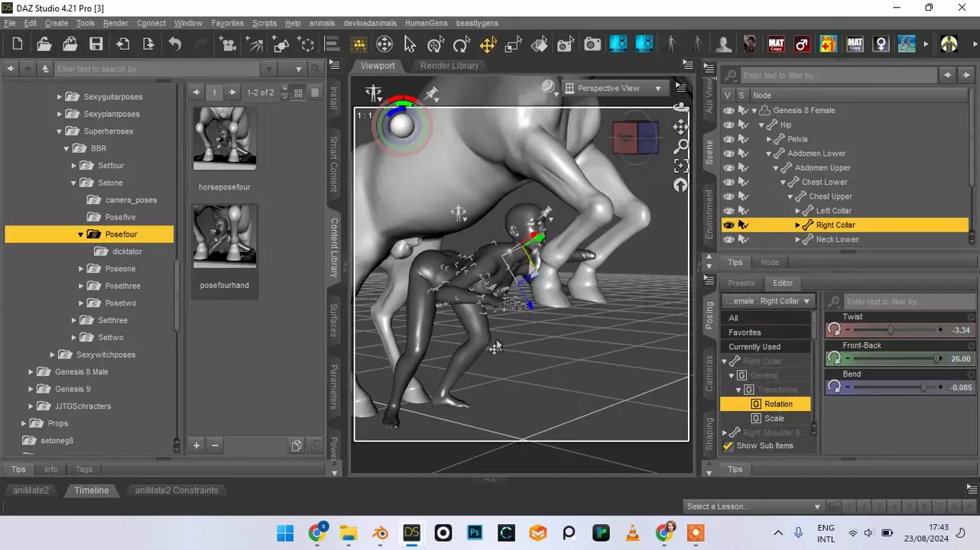Click the Scene filter text field

click(x=838, y=76)
